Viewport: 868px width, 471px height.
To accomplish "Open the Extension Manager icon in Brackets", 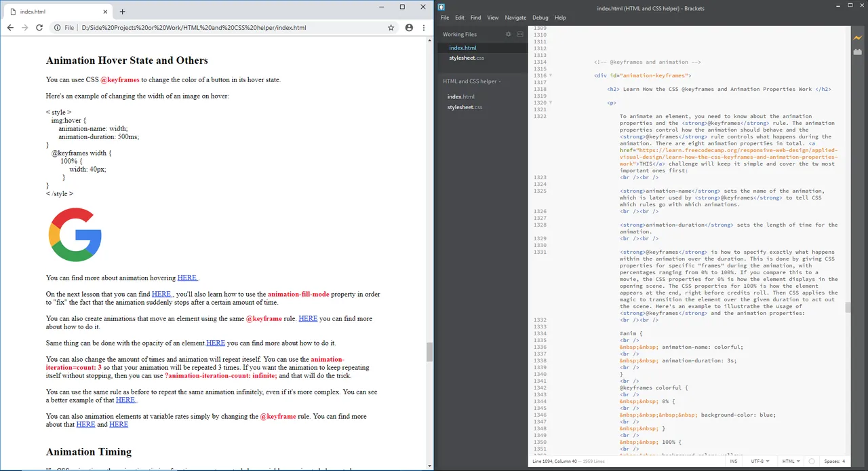I will point(858,52).
